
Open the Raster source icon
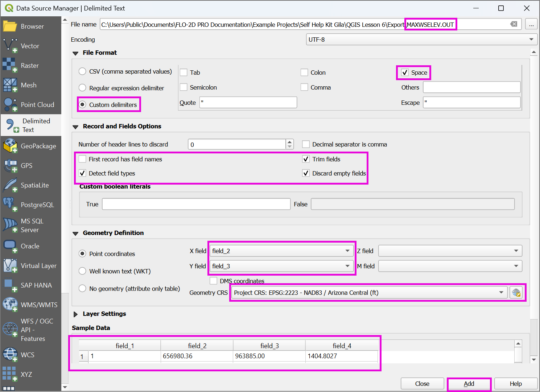pos(10,66)
